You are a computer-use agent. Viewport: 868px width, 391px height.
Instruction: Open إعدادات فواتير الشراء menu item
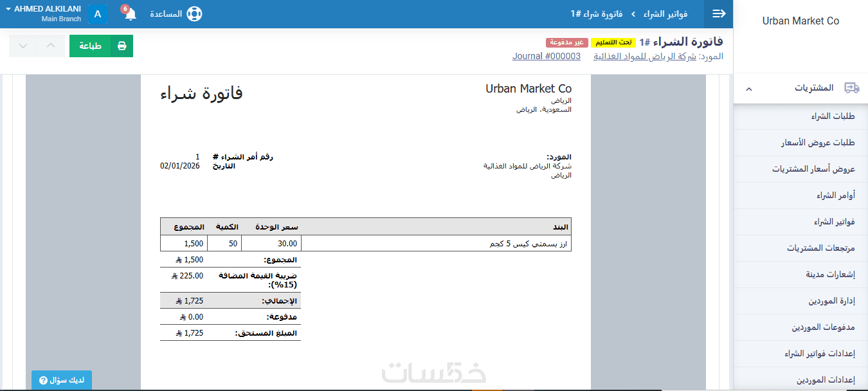[x=800, y=354]
